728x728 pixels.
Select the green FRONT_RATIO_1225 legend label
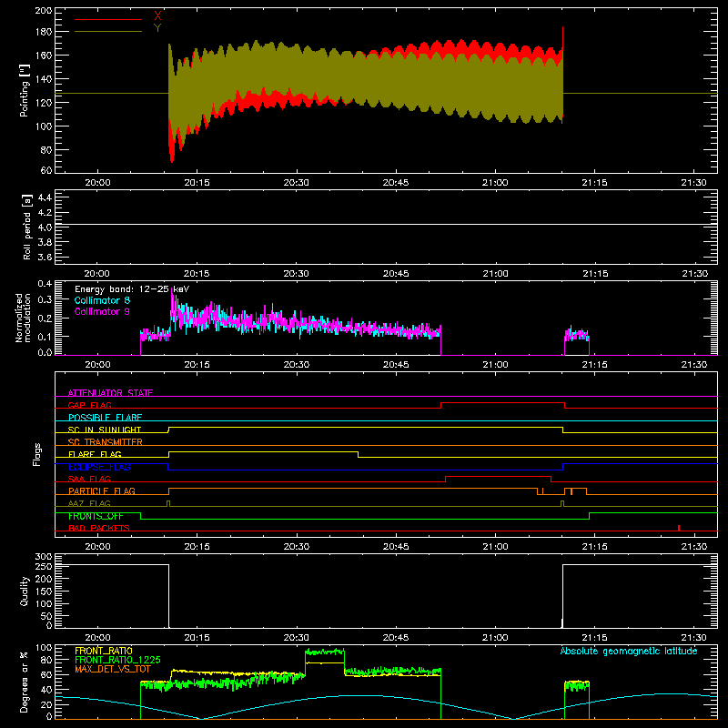[117, 660]
